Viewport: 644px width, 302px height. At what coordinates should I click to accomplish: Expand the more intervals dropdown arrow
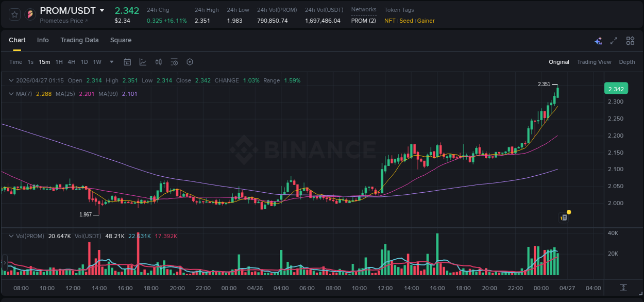(112, 62)
